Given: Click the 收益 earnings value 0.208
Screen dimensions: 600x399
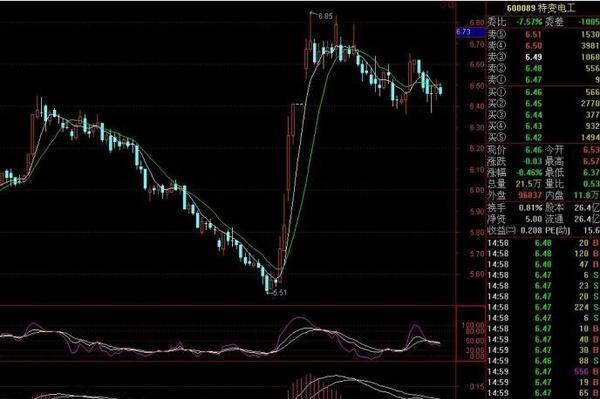Looking at the screenshot, I should click(531, 230).
